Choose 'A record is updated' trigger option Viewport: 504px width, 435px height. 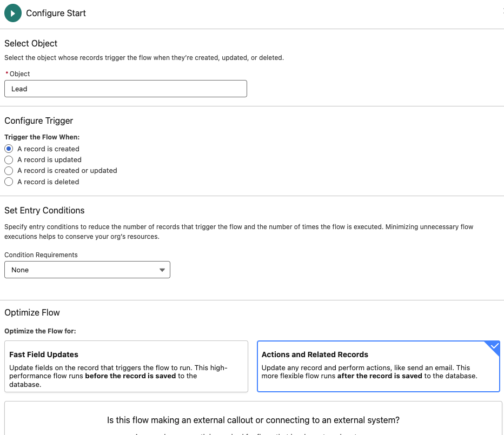9,160
